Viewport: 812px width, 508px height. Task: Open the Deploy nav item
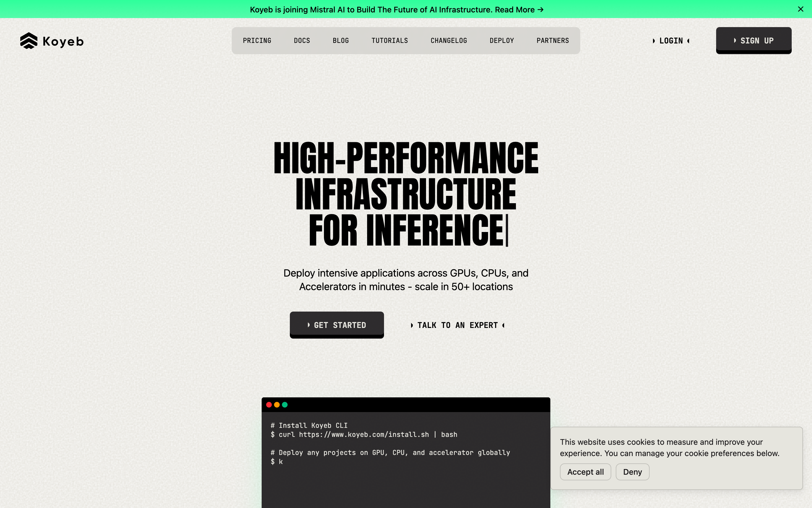tap(502, 41)
